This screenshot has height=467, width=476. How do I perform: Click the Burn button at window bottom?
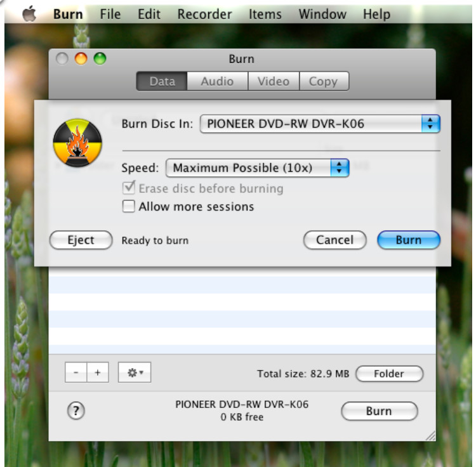pos(380,411)
